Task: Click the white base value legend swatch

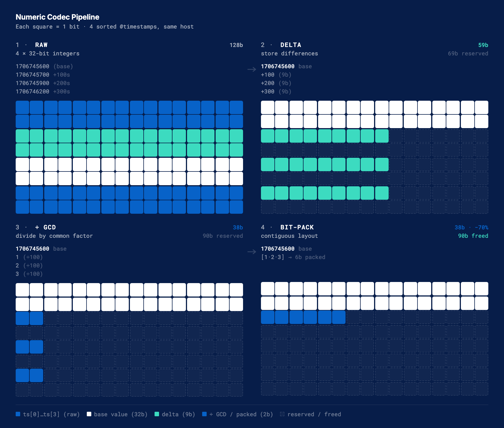Action: 89,414
